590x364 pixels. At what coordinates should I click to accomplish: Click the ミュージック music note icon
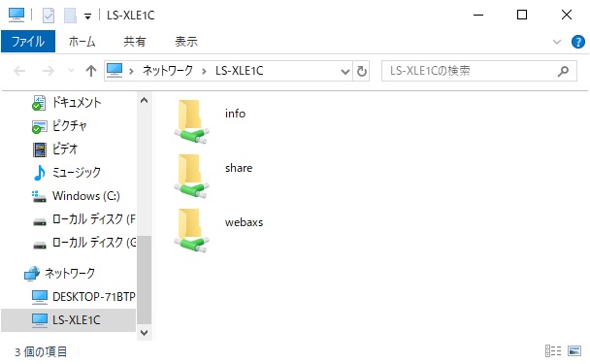point(40,173)
